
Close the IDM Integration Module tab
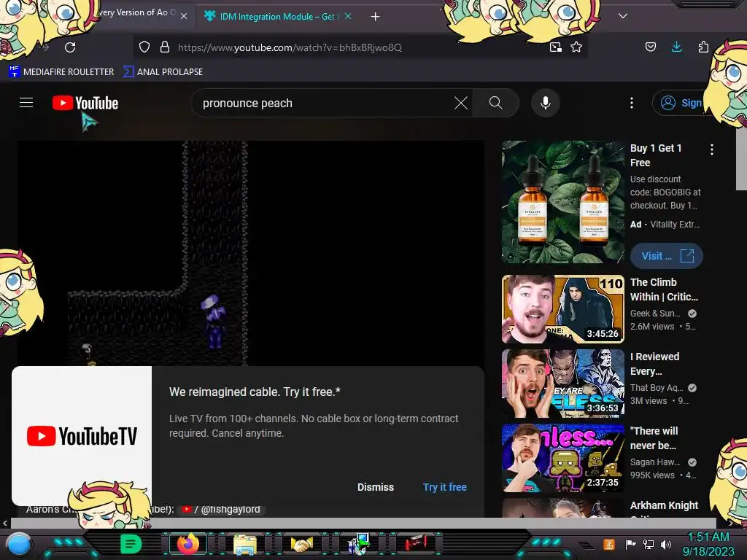(348, 16)
